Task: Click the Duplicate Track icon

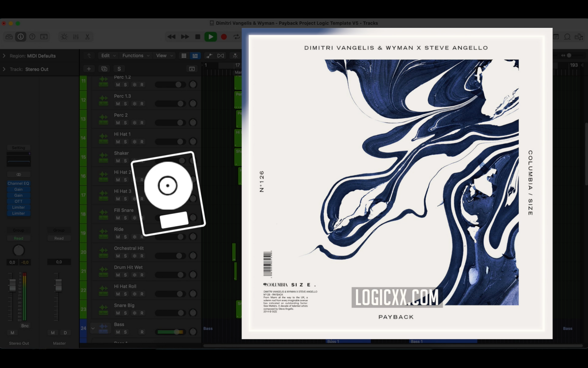Action: pyautogui.click(x=104, y=69)
